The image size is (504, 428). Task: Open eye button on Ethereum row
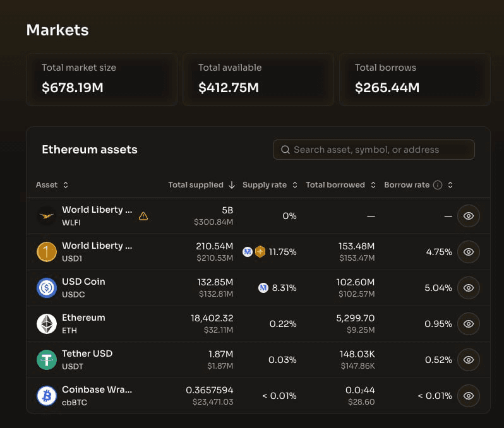(x=469, y=324)
